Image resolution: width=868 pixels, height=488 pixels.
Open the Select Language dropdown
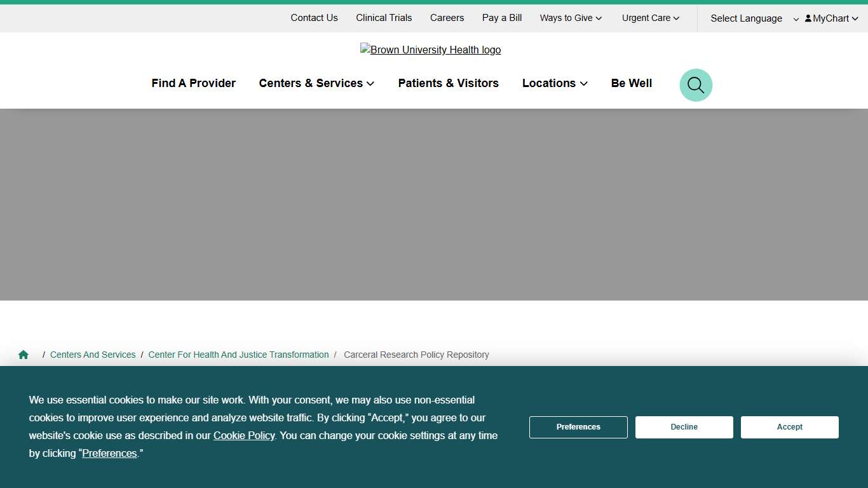(x=747, y=18)
